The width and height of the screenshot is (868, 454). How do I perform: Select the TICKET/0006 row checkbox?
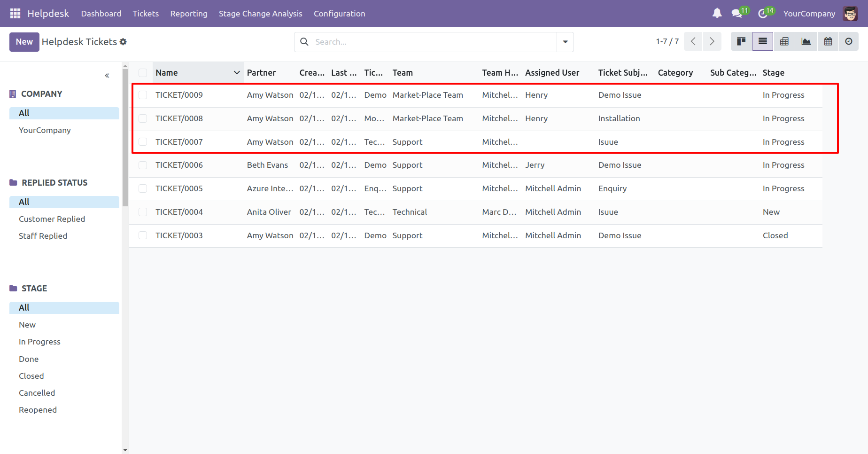click(143, 165)
